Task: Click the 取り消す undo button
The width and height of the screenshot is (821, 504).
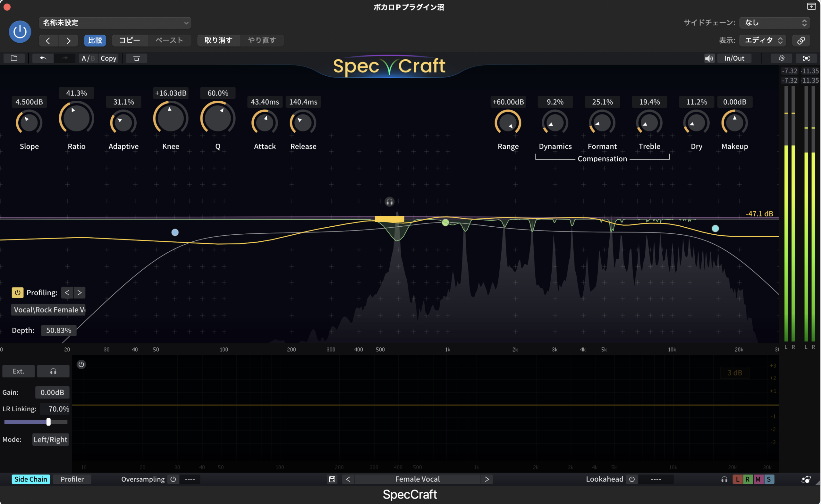Action: (x=218, y=41)
